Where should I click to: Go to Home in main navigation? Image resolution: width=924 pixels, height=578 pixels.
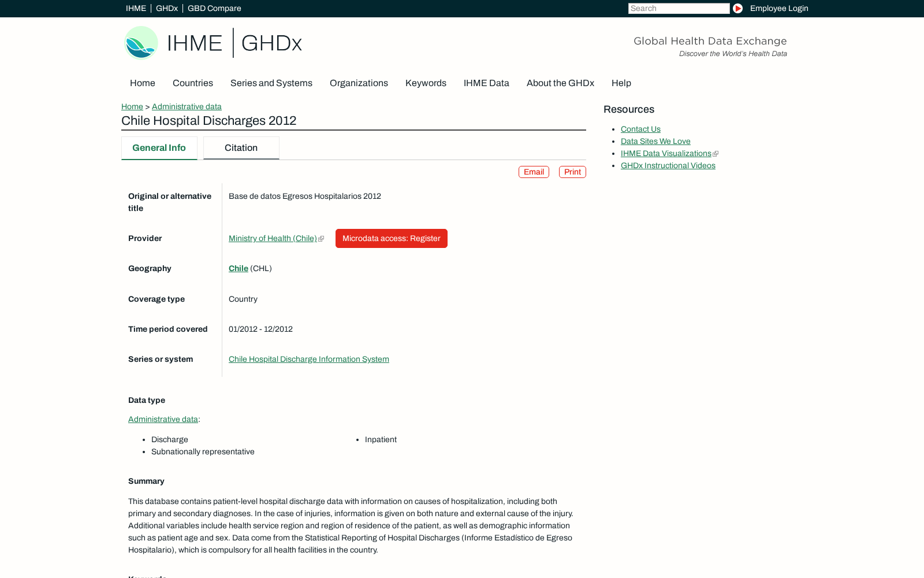(x=143, y=83)
